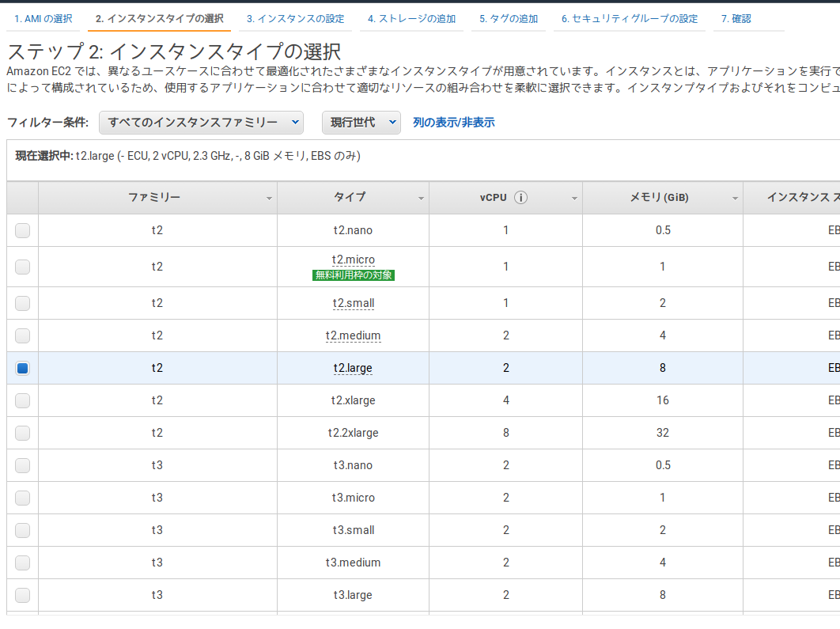This screenshot has height=629, width=840.
Task: Check the t2.2xlarge row checkbox
Action: tap(22, 432)
